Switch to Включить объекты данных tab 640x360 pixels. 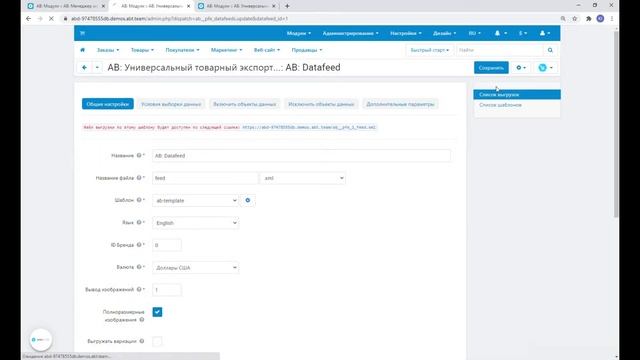point(244,104)
